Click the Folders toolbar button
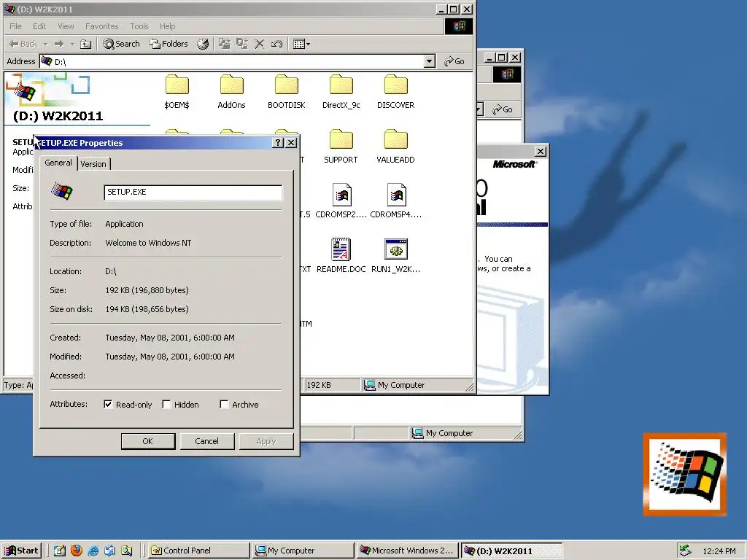 click(x=169, y=44)
